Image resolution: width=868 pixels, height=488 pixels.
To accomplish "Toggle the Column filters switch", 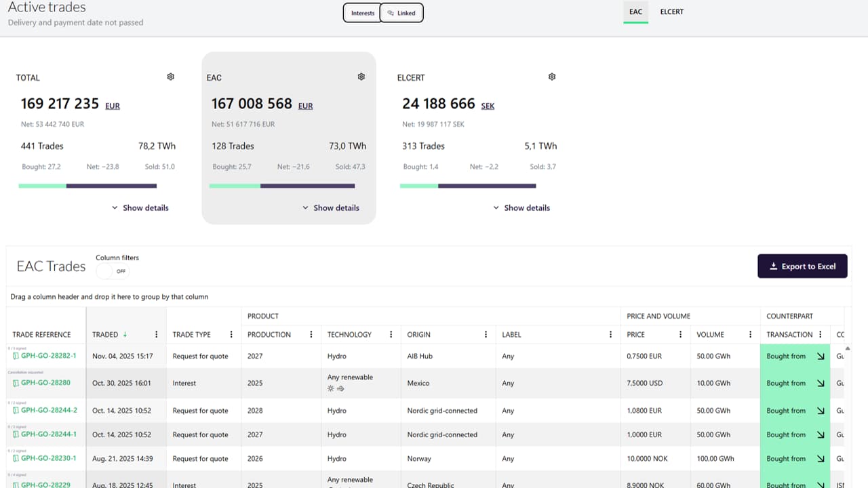I will [112, 271].
